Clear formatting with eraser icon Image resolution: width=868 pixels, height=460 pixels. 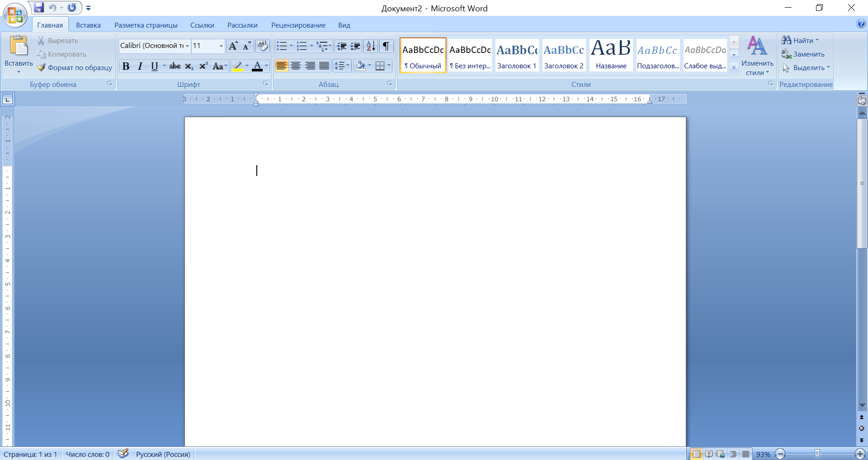coord(262,46)
